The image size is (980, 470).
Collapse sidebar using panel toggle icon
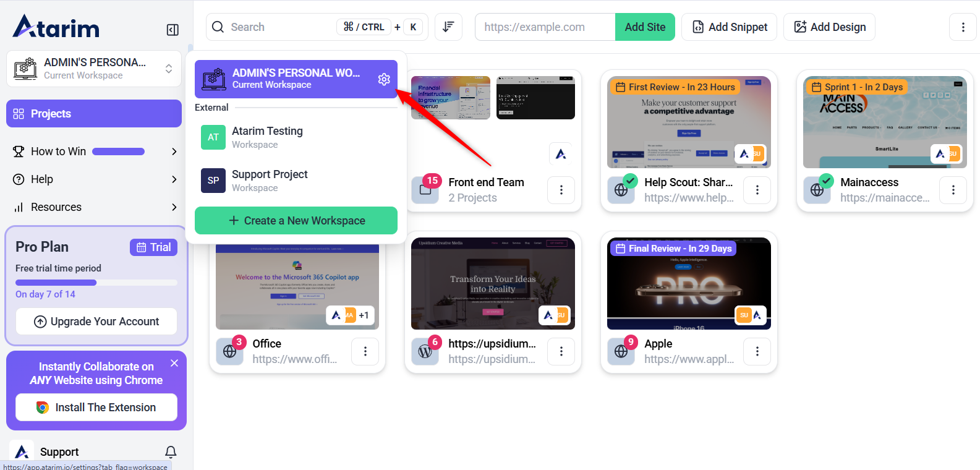[173, 30]
